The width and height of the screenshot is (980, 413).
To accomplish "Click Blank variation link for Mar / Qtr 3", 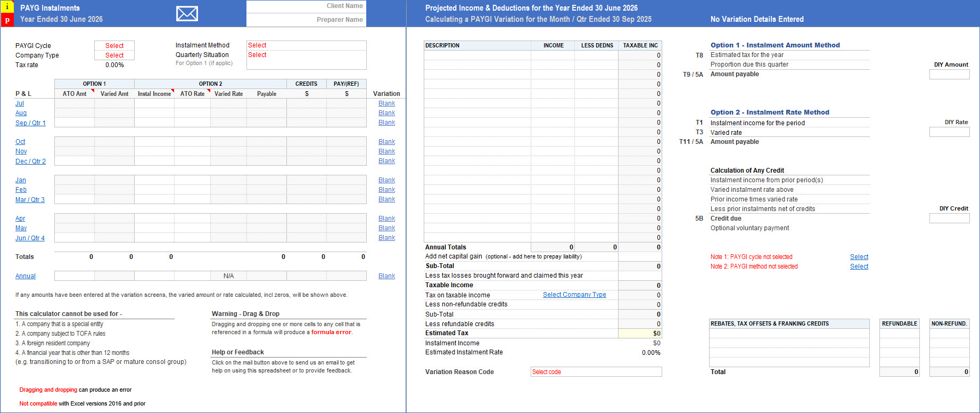I will point(386,199).
